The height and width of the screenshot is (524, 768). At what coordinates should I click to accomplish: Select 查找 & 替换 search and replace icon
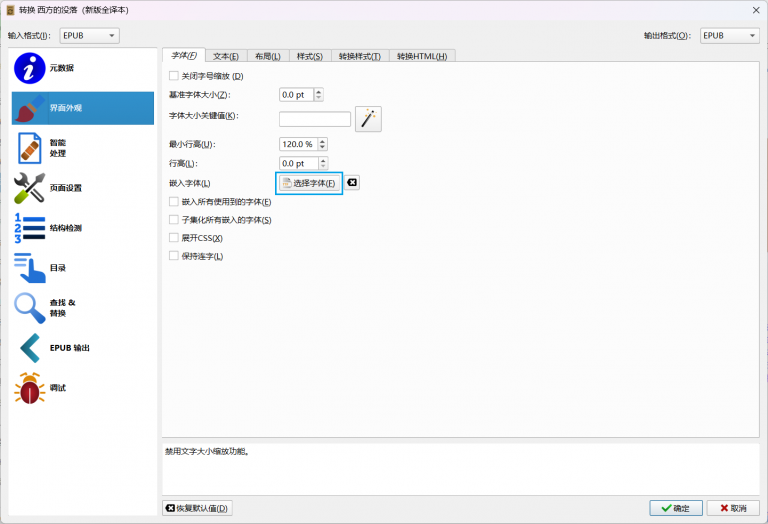pyautogui.click(x=30, y=308)
